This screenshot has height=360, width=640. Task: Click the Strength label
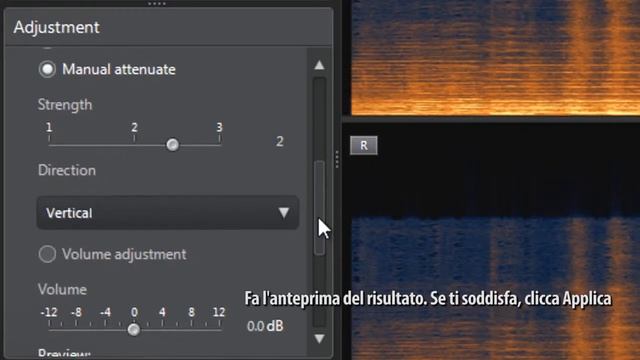pos(65,105)
